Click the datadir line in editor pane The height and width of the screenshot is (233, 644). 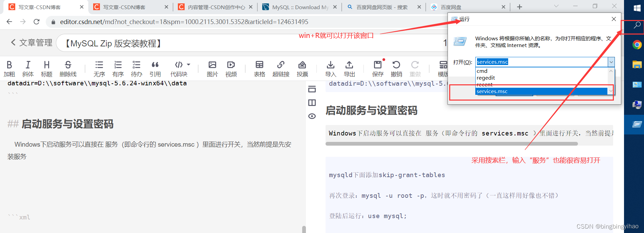pyautogui.click(x=97, y=83)
